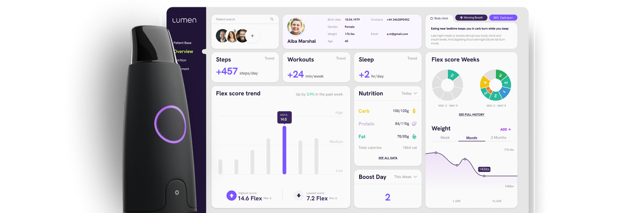Open Patient Base in the sidebar
The width and height of the screenshot is (644, 213).
pos(182,43)
